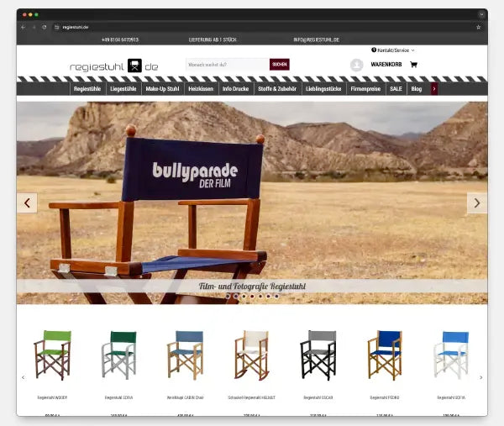Open the light blue white-frame chair image
This screenshot has height=426, width=504.
pos(451,355)
